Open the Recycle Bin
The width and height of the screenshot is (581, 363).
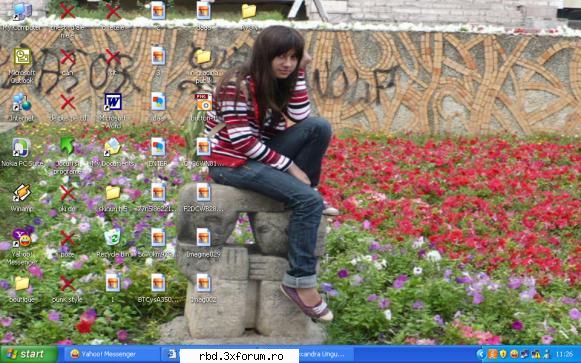pos(112,238)
